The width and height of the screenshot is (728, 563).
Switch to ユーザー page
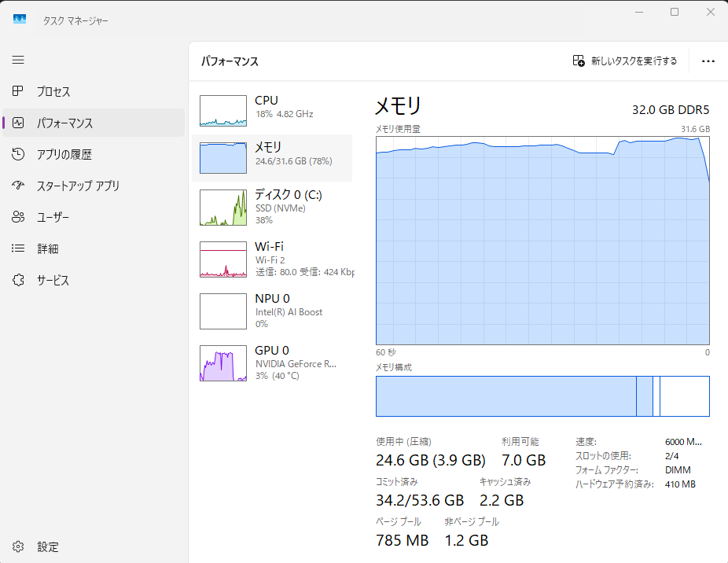tap(94, 217)
